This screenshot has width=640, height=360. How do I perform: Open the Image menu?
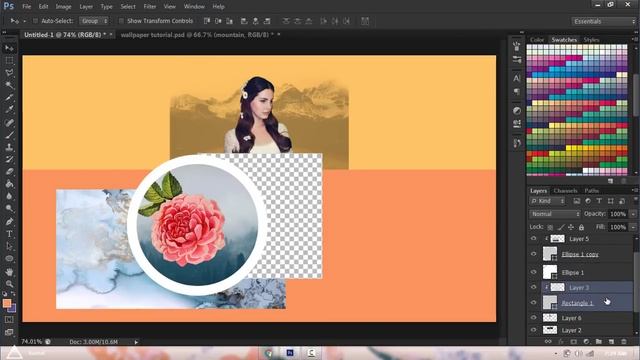pyautogui.click(x=63, y=7)
